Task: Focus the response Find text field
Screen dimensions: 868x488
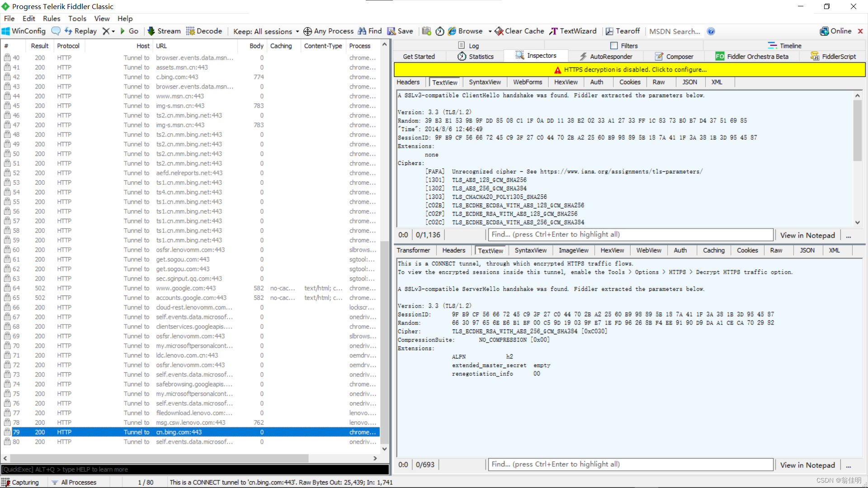Action: click(631, 465)
